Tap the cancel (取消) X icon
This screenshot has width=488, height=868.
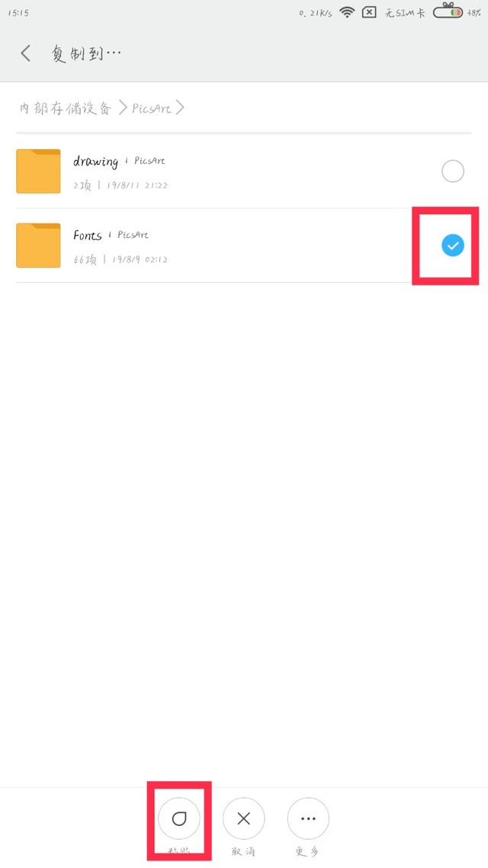tap(243, 818)
